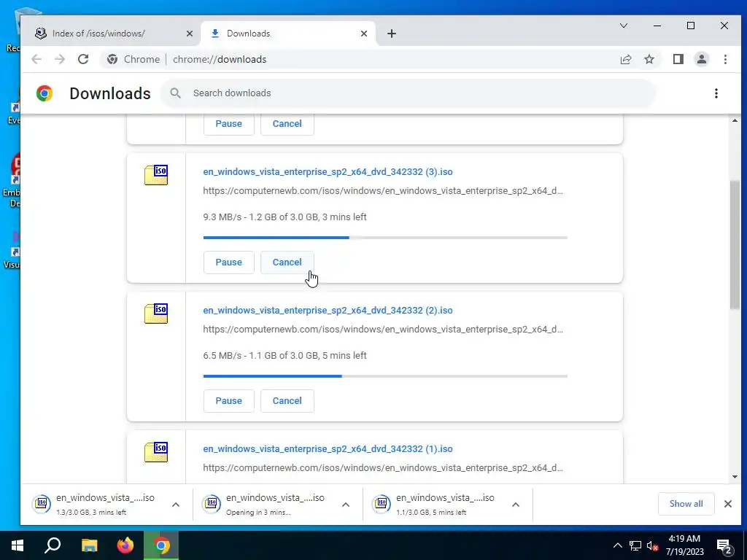This screenshot has width=747, height=560.
Task: Open the tab search chevron
Action: (x=623, y=26)
